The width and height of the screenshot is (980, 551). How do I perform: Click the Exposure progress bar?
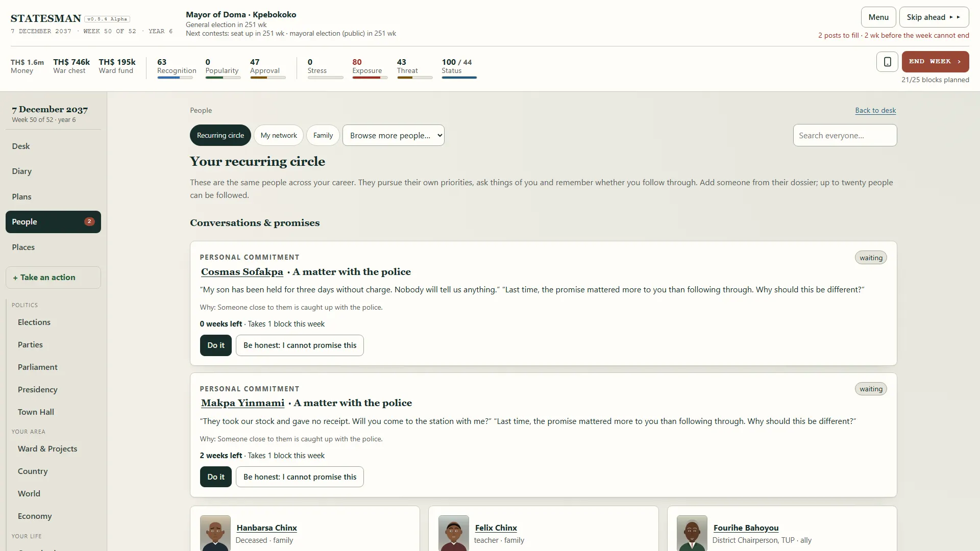370,78
